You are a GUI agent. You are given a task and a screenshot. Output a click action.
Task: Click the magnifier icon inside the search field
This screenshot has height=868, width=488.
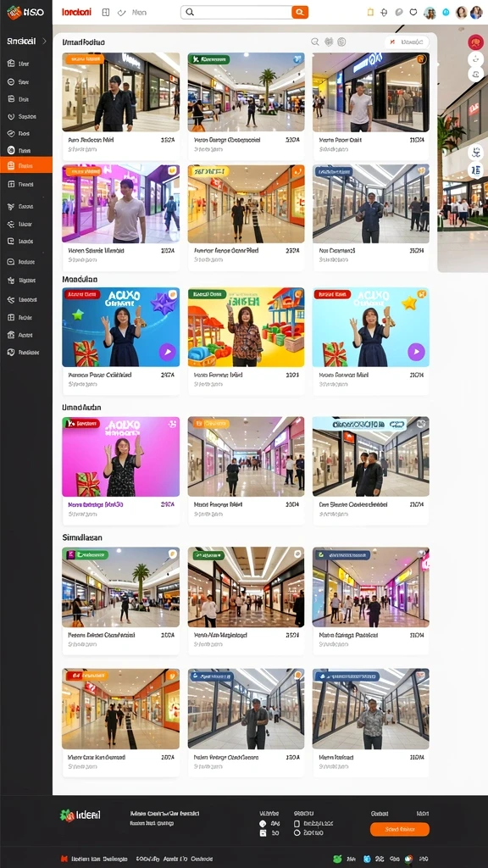190,12
